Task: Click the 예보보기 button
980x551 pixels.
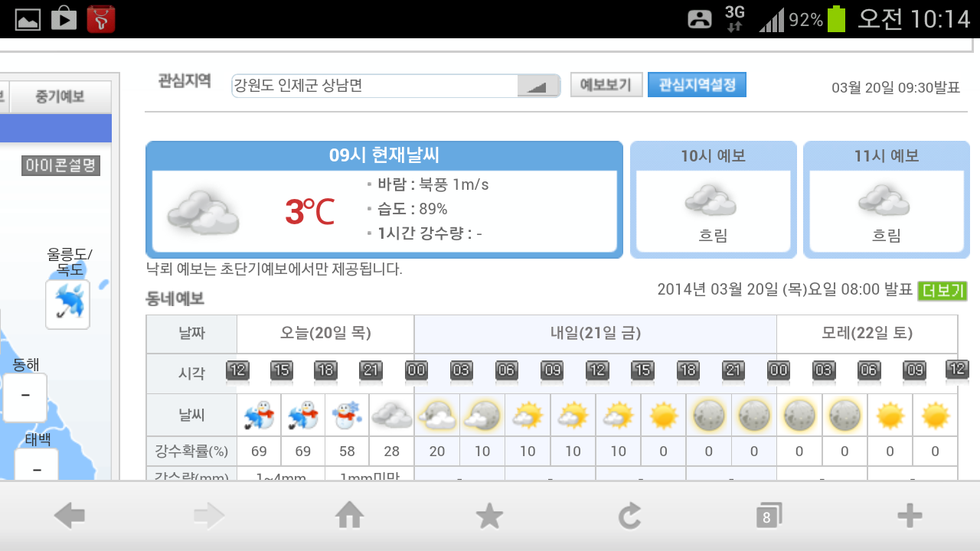Action: click(606, 85)
